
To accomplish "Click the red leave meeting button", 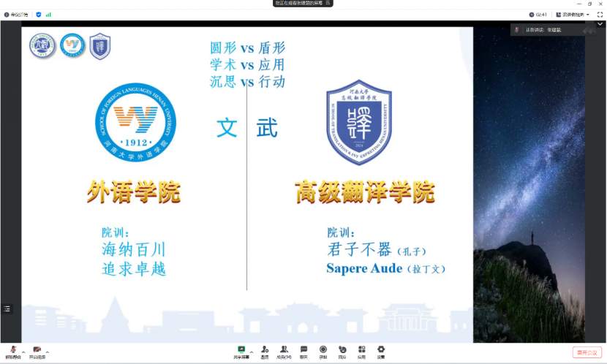I will pyautogui.click(x=587, y=352).
